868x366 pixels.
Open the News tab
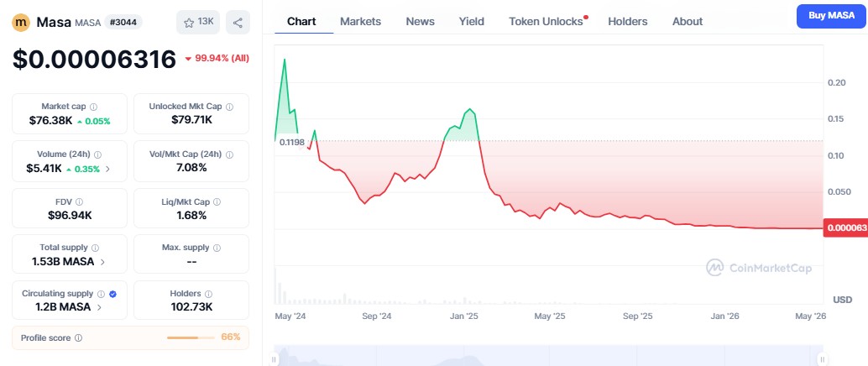coord(421,22)
